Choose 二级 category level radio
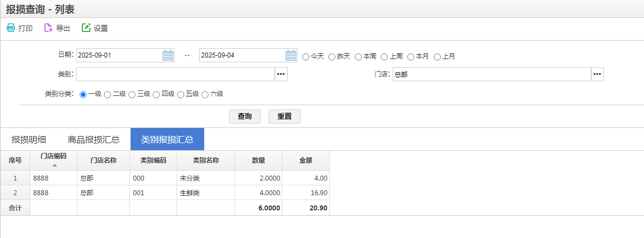Screen dimensions: 644x238 pyautogui.click(x=108, y=94)
